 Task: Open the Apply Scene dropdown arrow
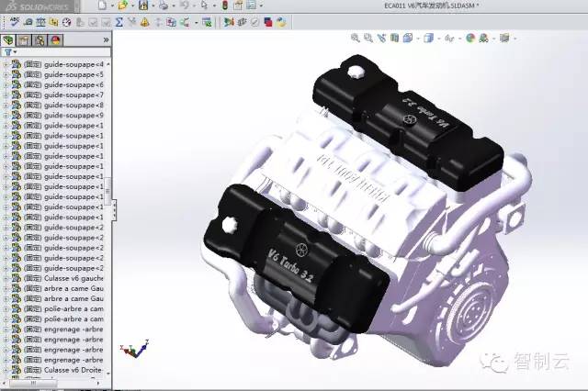tap(493, 39)
